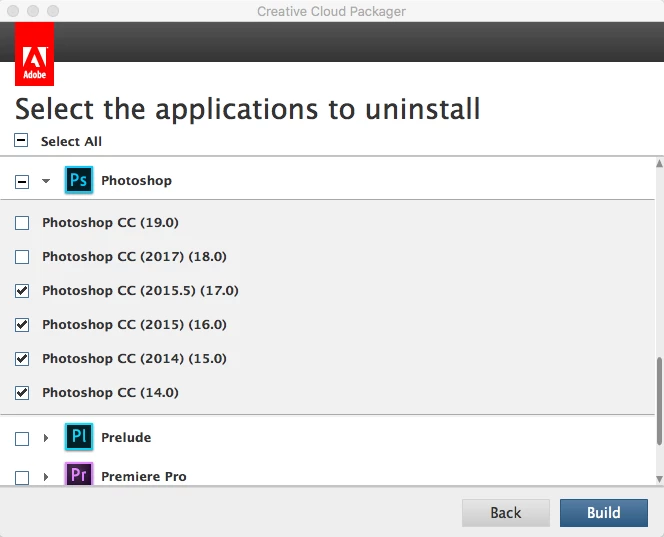
Task: Click the minimize window button
Action: 33,11
